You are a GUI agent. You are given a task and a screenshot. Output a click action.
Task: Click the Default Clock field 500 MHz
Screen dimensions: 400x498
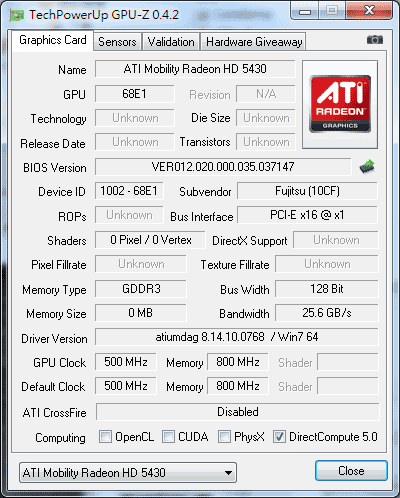coord(126,386)
